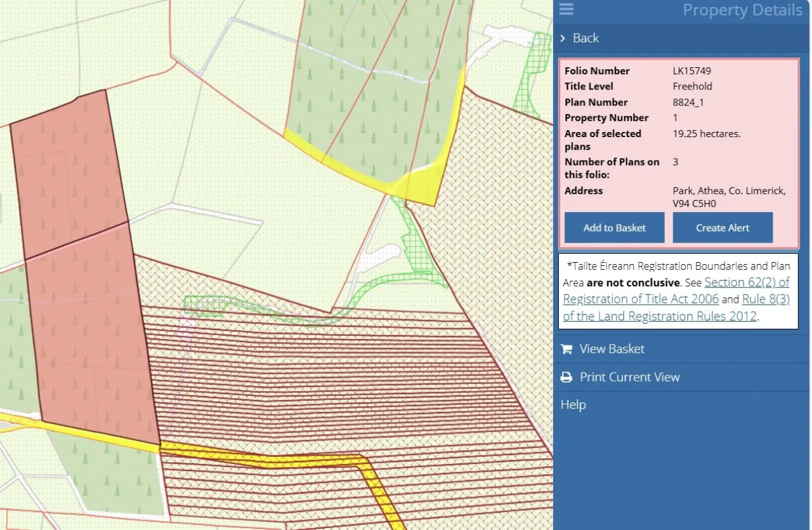Choose Print Current View text
The height and width of the screenshot is (530, 812).
629,377
